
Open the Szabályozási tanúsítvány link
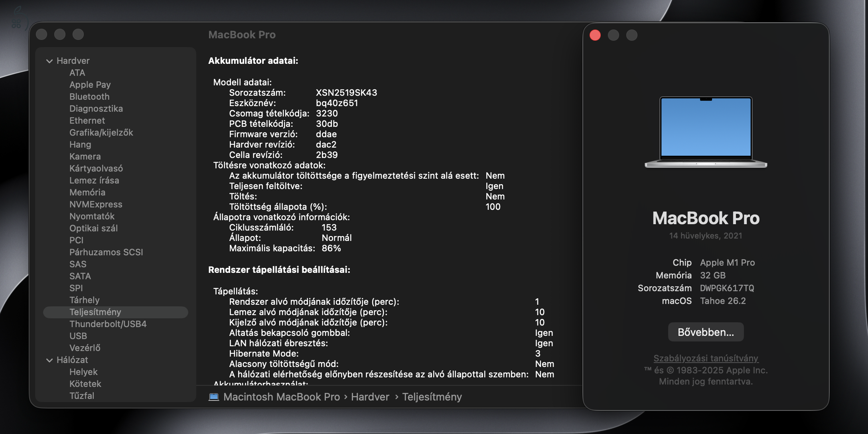click(x=705, y=358)
